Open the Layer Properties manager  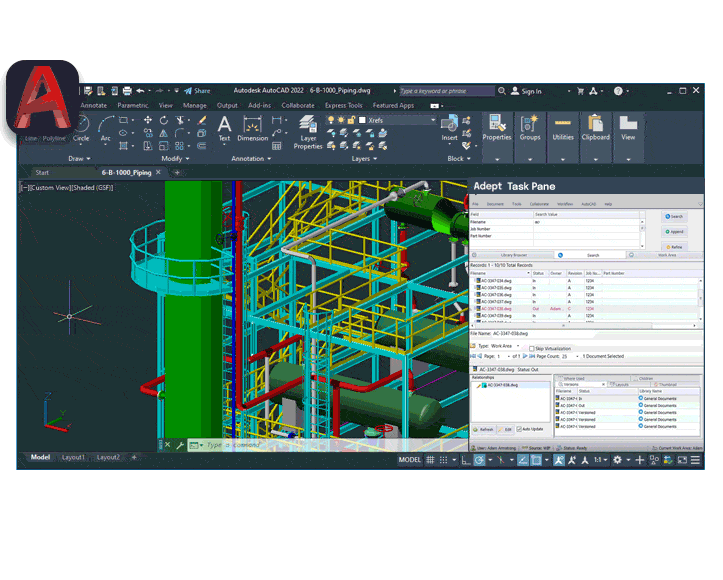tap(308, 132)
